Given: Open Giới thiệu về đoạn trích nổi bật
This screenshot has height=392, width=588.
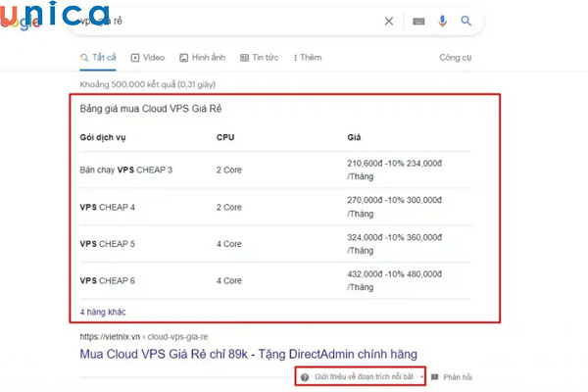Looking at the screenshot, I should [364, 376].
